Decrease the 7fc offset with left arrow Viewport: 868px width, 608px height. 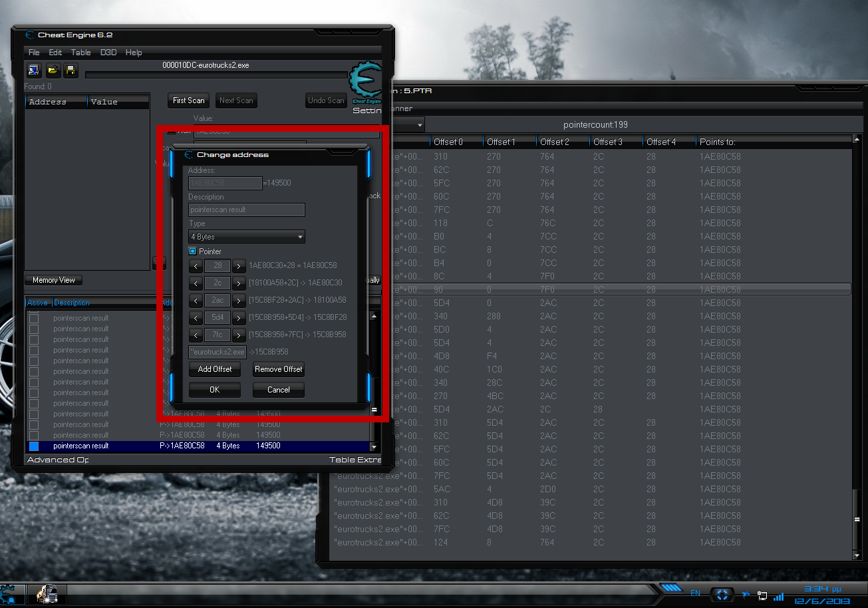click(x=196, y=335)
